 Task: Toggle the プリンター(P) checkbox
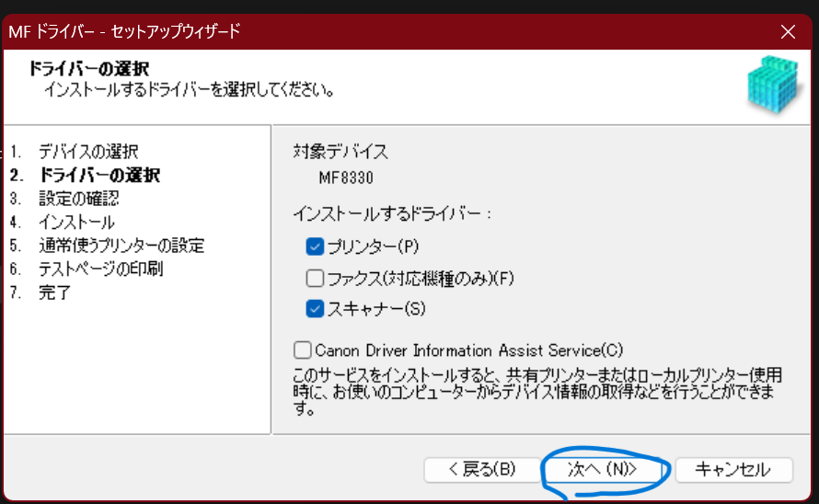click(316, 246)
